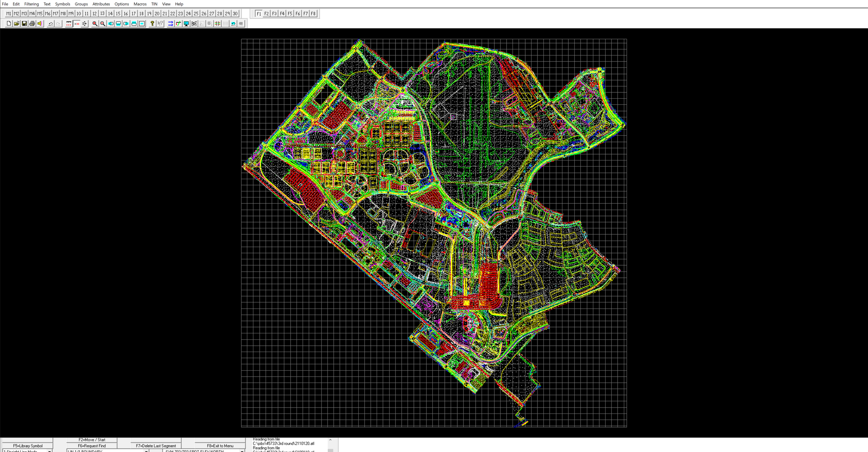868x452 pixels.
Task: Click the F6=Request Find button
Action: (x=92, y=446)
